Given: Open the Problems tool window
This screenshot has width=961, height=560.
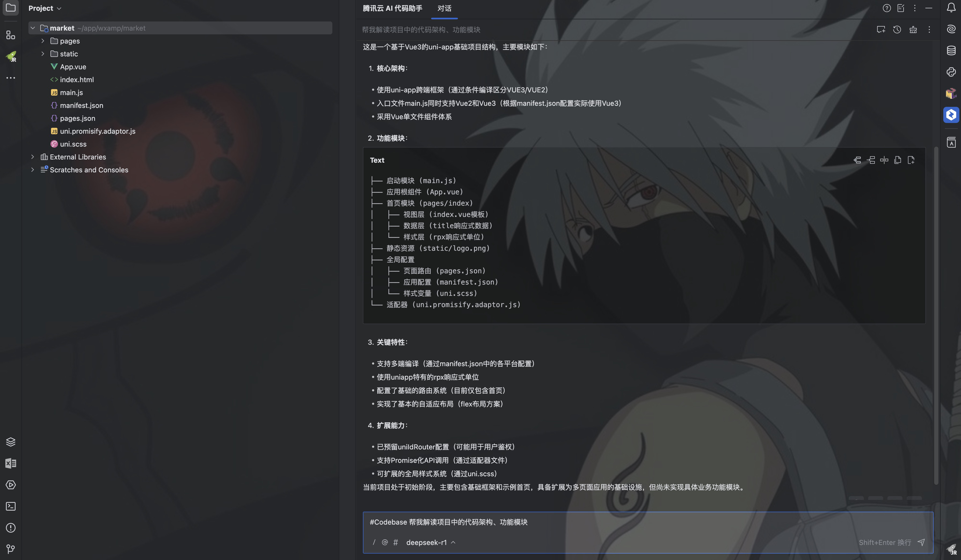Looking at the screenshot, I should click(11, 528).
